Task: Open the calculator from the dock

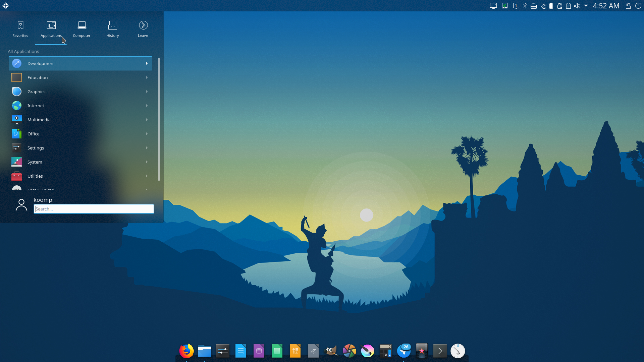Action: pos(386,351)
